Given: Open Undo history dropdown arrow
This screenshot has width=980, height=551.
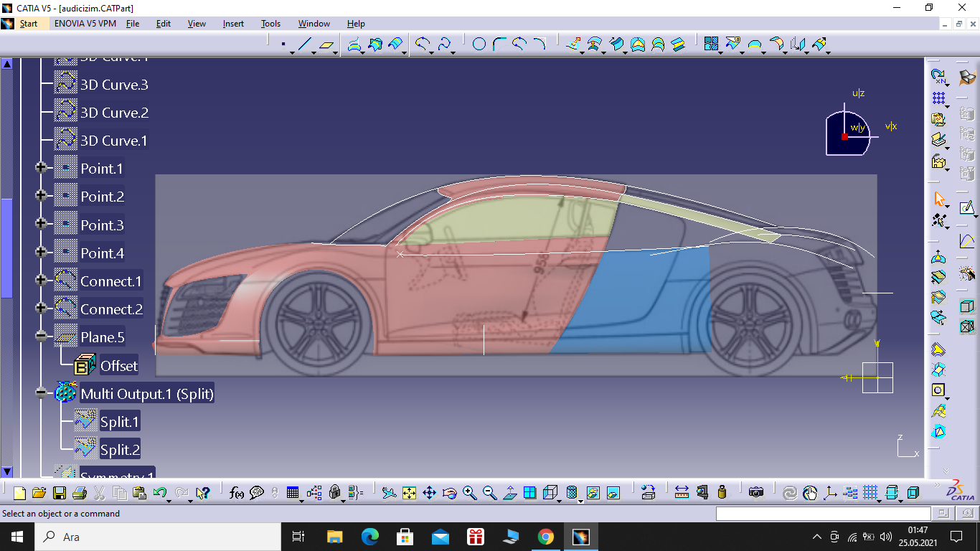Looking at the screenshot, I should coord(169,500).
